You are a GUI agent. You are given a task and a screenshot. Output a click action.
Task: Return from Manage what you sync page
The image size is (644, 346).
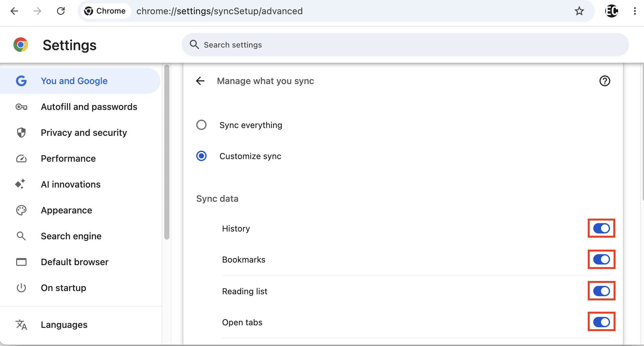200,81
